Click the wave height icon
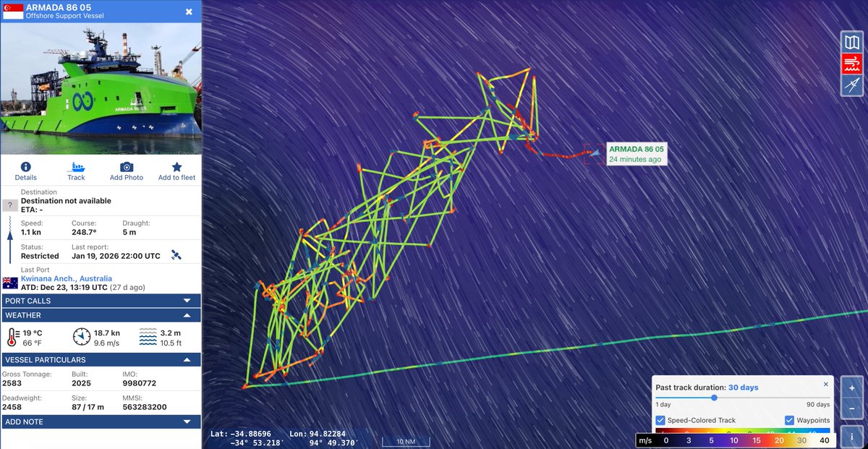The height and width of the screenshot is (449, 868). tap(148, 337)
